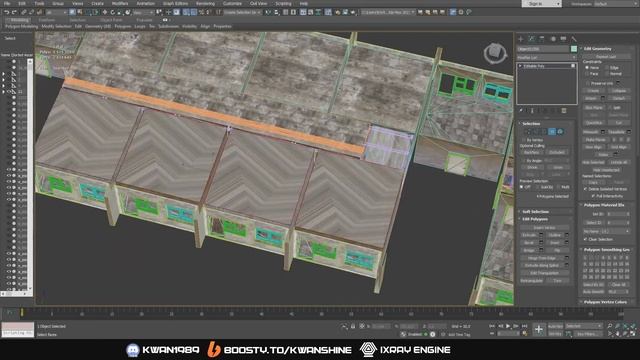Activate the Select and Rotate tool
Viewport: 640px width, 360px height.
113,12
